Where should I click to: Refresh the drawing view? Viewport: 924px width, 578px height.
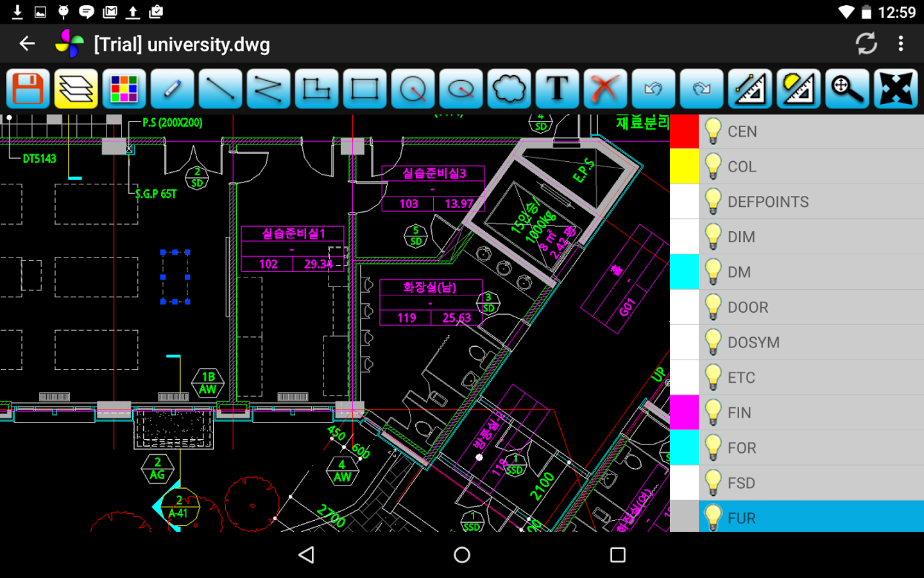click(866, 43)
